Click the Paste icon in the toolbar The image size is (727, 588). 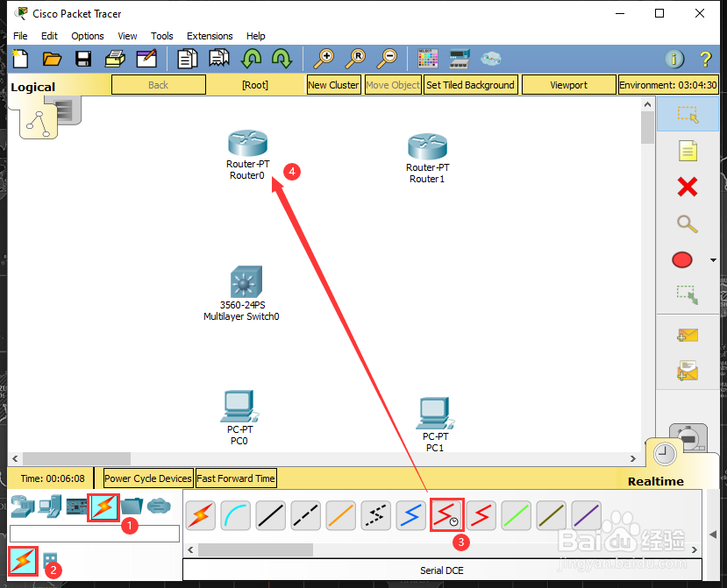[219, 59]
